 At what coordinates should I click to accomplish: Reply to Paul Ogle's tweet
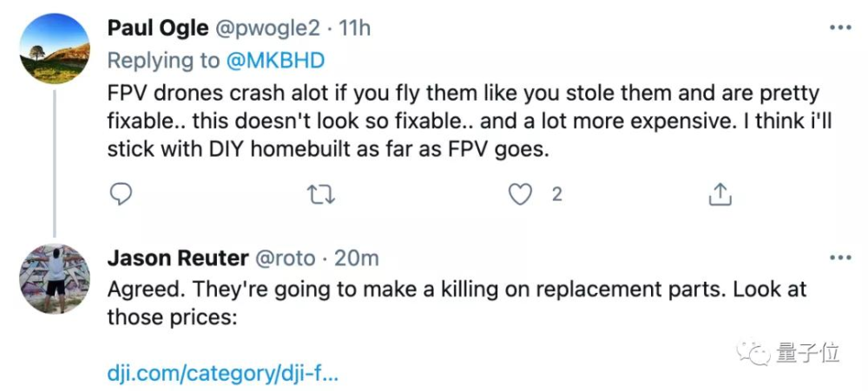[122, 194]
